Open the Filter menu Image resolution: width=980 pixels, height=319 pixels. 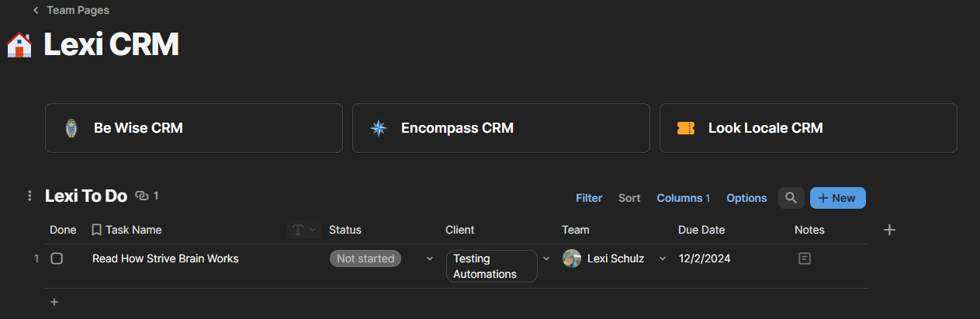pos(589,198)
